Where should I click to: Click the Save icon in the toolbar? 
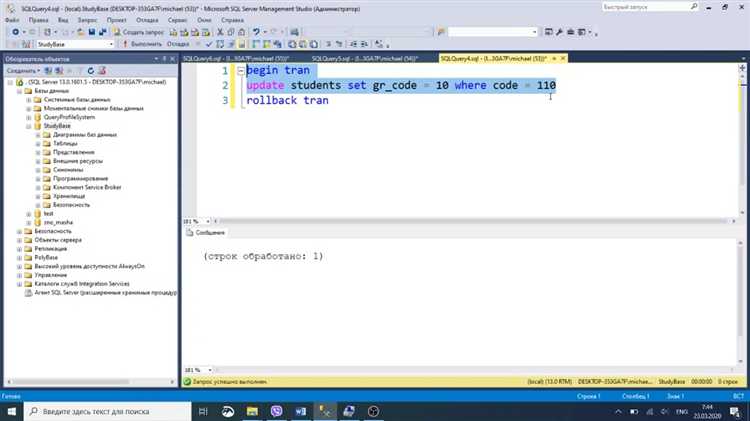(x=91, y=32)
